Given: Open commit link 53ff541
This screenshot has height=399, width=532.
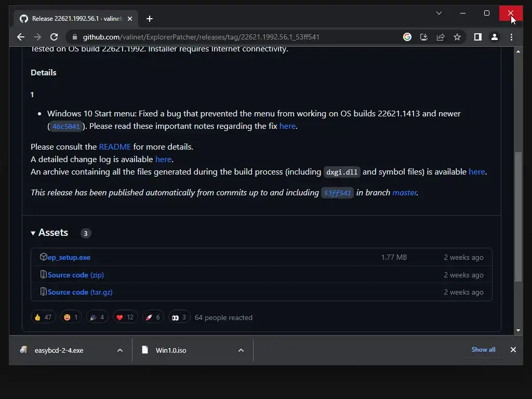Looking at the screenshot, I should click(337, 193).
